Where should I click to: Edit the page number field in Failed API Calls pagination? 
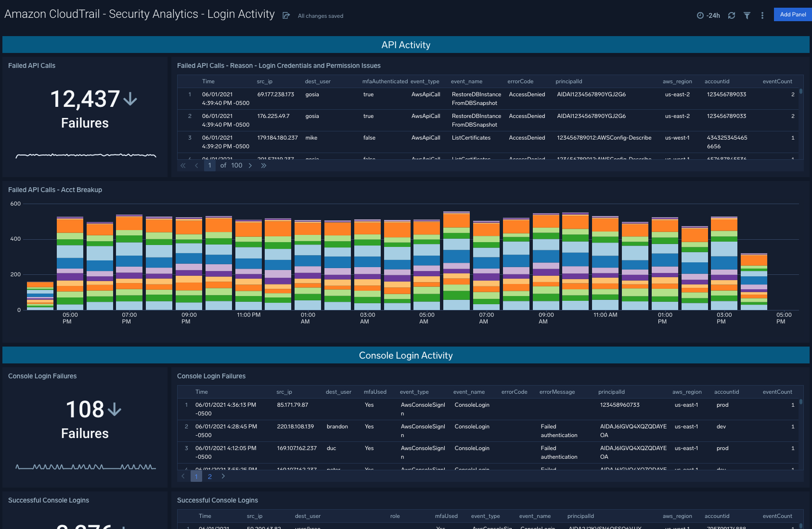tap(210, 165)
